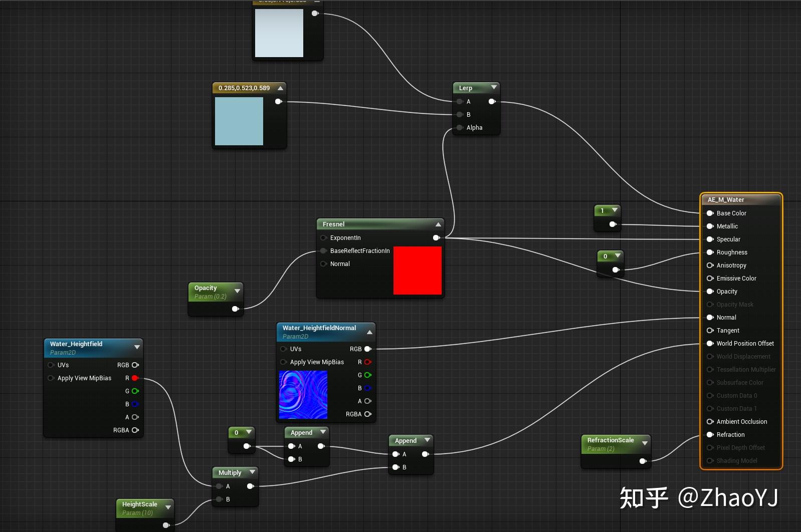
Task: Select the HeightScale node title
Action: coord(140,504)
